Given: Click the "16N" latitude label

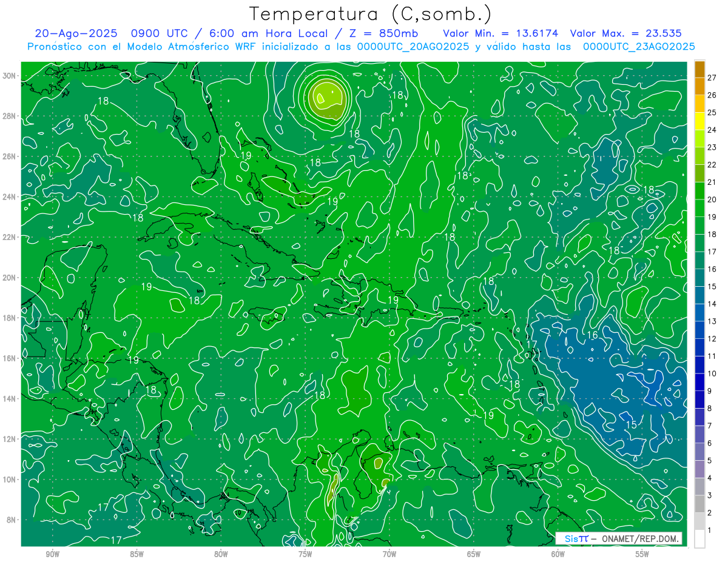Looking at the screenshot, I should (x=8, y=358).
